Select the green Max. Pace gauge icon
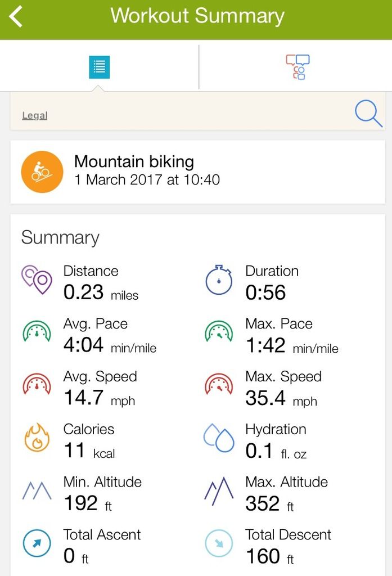The height and width of the screenshot is (576, 392). pos(219,332)
